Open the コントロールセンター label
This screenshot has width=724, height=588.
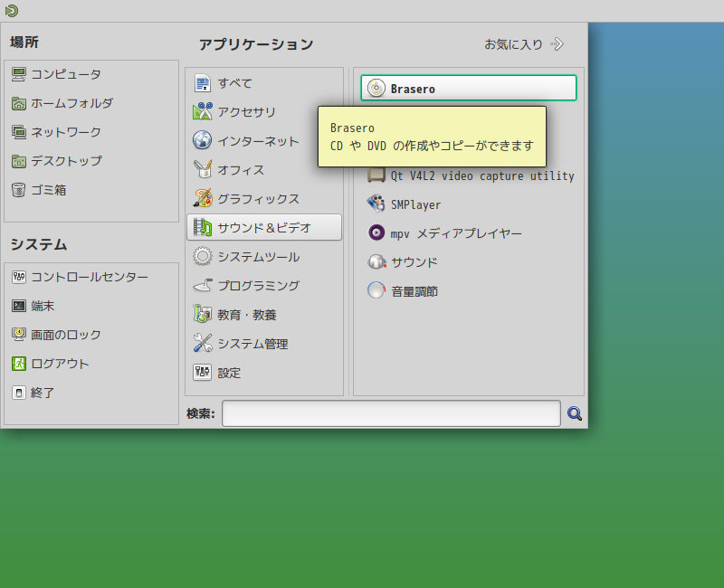coord(90,278)
